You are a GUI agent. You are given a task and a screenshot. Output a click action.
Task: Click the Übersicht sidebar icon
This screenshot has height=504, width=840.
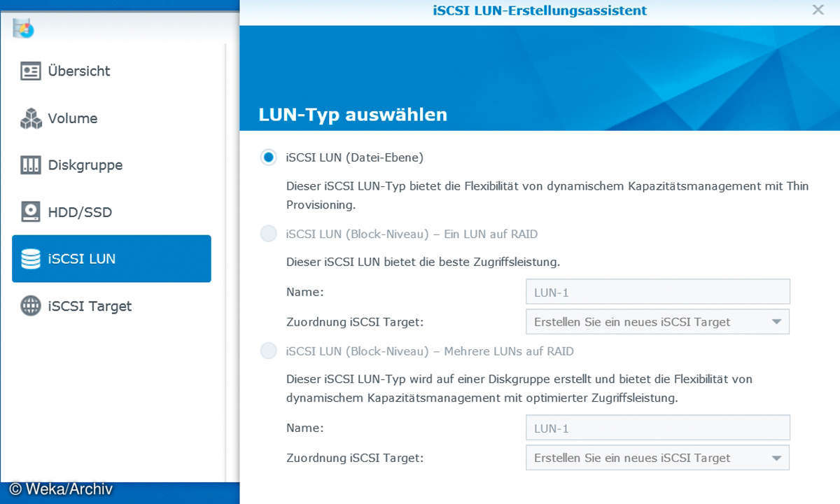31,71
